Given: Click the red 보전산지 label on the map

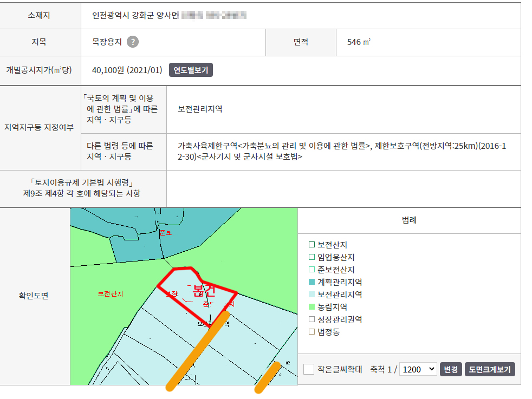Looking at the screenshot, I should pos(110,294).
